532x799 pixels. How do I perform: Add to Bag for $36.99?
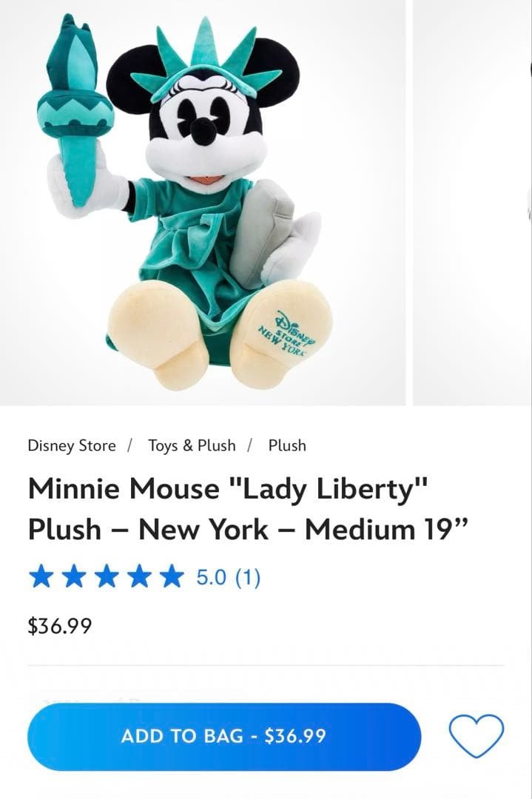point(224,736)
